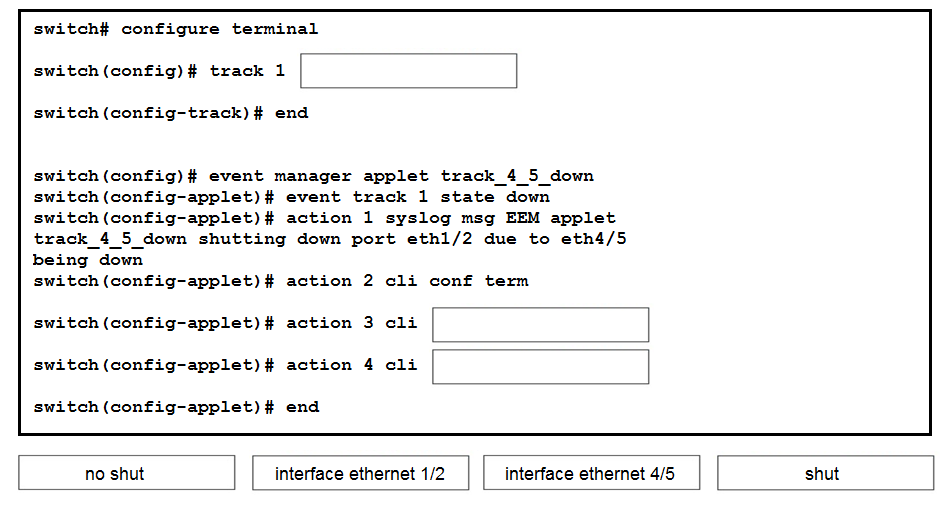The height and width of the screenshot is (506, 951).
Task: Click the empty box after 'track 1'
Action: point(409,71)
